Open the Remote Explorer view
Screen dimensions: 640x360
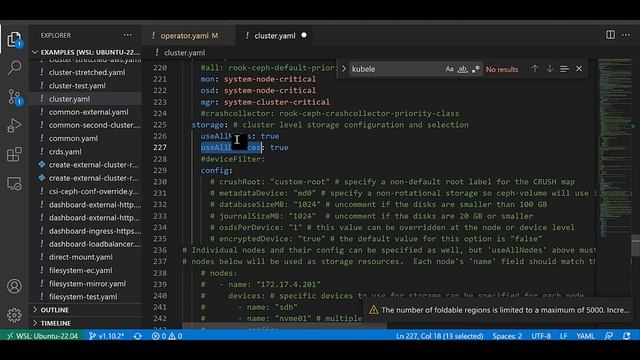pos(14,184)
